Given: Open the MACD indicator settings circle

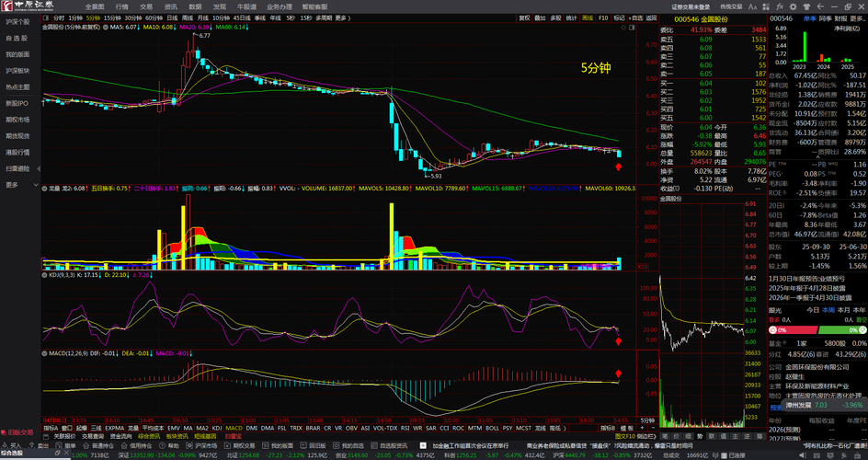Looking at the screenshot, I should click(44, 352).
